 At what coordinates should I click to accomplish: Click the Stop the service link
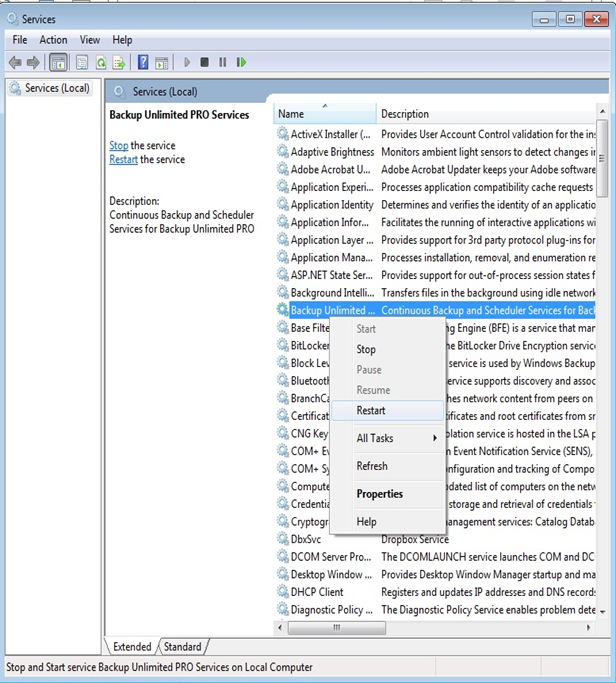click(x=118, y=146)
